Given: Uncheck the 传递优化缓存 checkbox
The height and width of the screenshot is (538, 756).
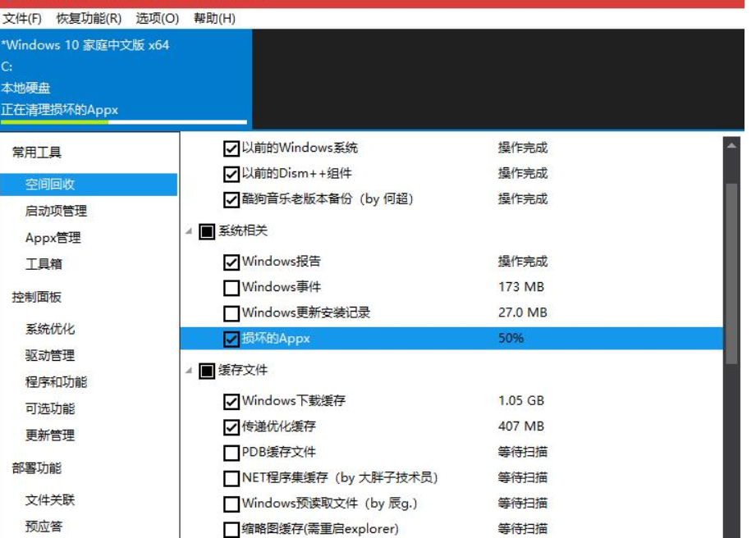Looking at the screenshot, I should tap(231, 427).
